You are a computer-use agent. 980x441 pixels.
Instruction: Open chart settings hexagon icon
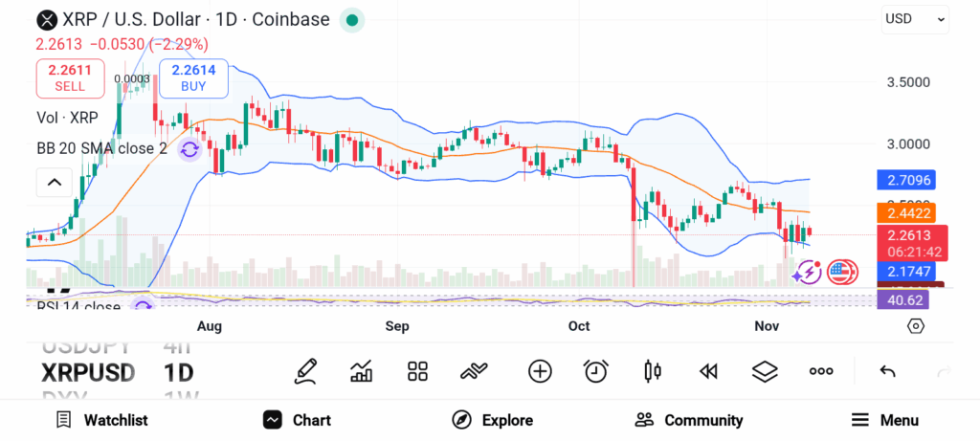916,326
